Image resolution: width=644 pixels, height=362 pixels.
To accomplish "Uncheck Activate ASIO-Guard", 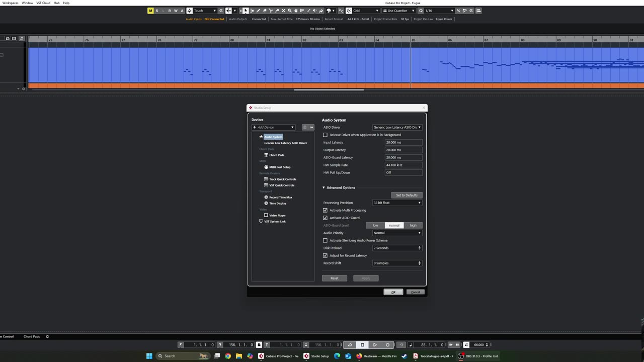I will 325,218.
